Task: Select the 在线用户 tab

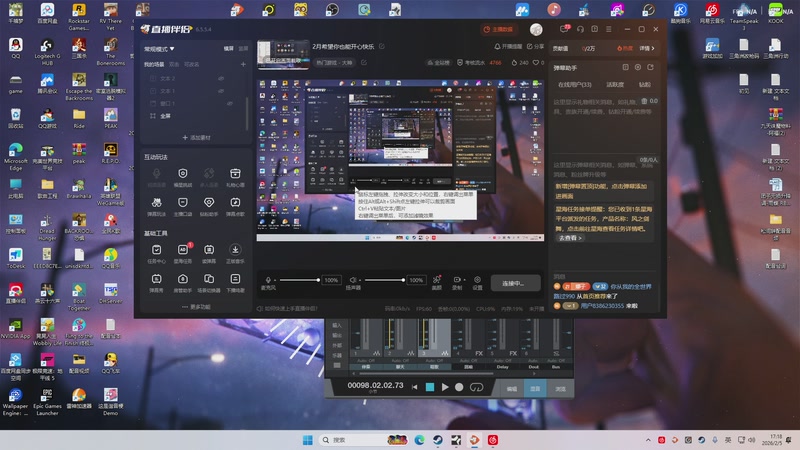Action: (x=574, y=85)
